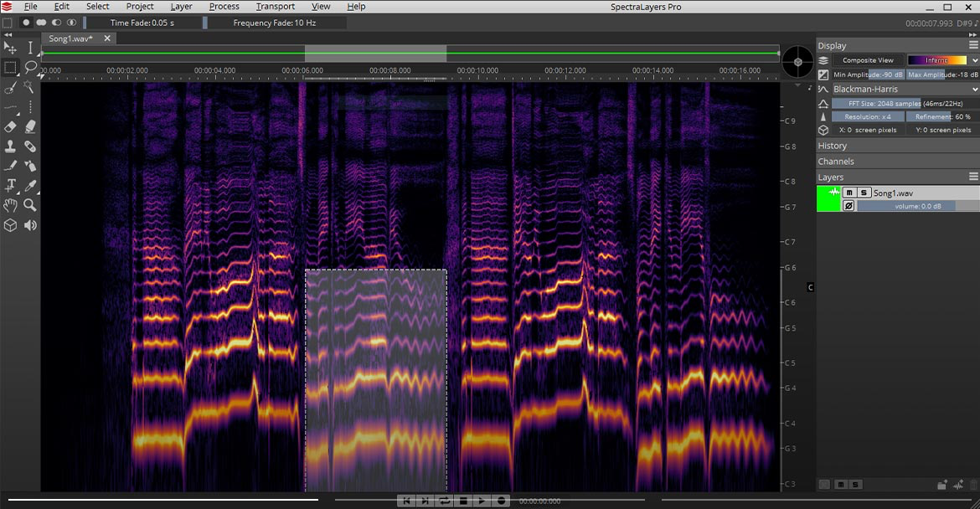Activate the hand pan tool
Screen dimensions: 980x509
pos(10,205)
